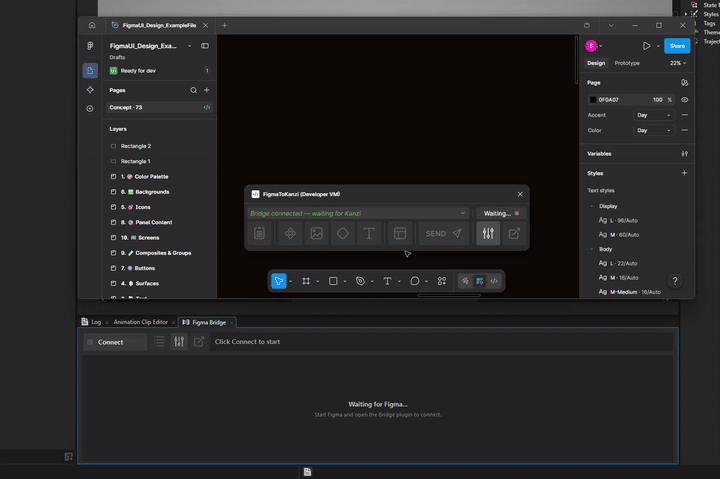The image size is (720, 479).
Task: Click the plugin image export icon
Action: [x=316, y=233]
